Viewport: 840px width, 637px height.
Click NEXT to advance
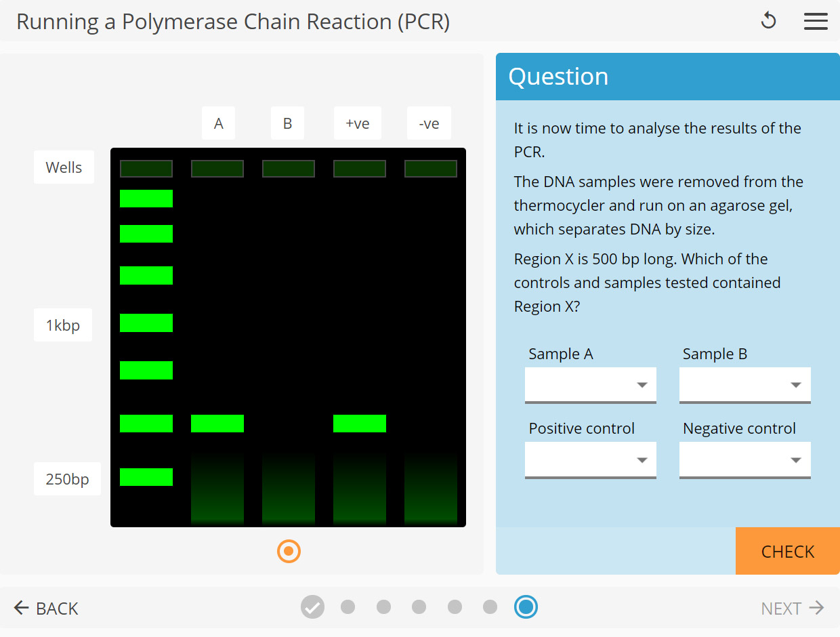coord(793,608)
